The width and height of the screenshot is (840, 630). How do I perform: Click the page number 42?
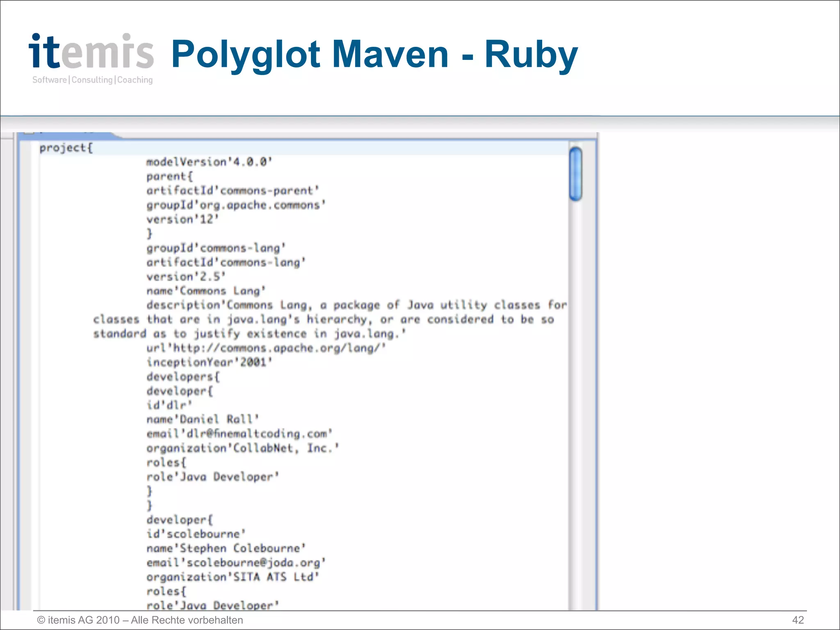coord(798,620)
